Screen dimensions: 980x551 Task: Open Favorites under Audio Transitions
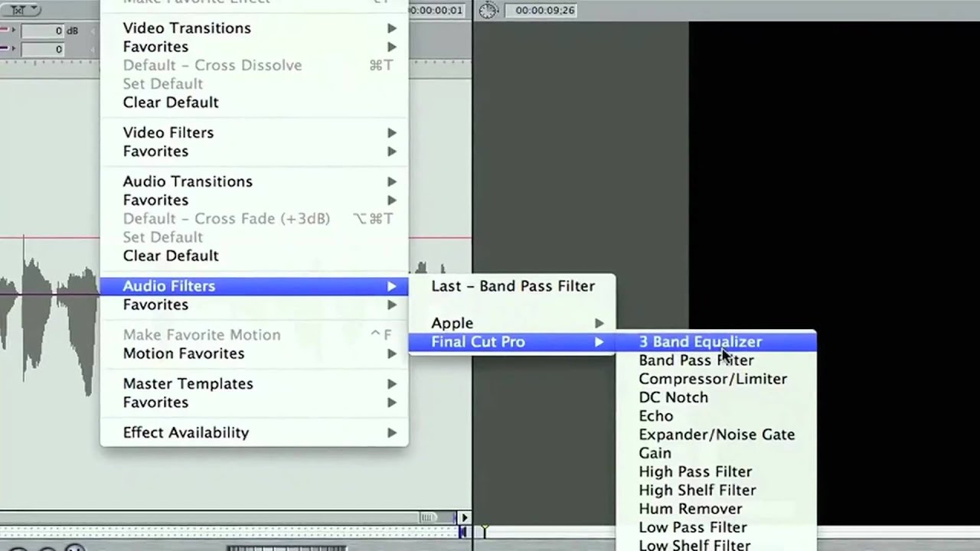254,201
